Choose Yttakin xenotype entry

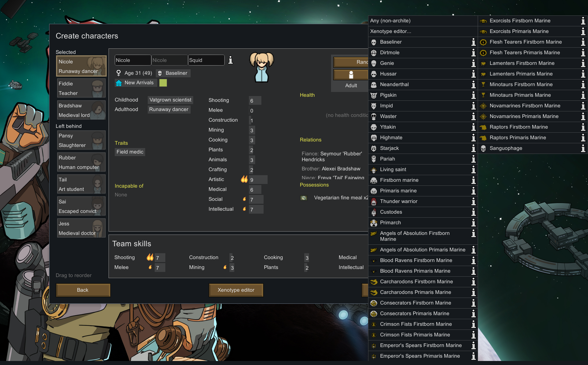click(x=423, y=127)
